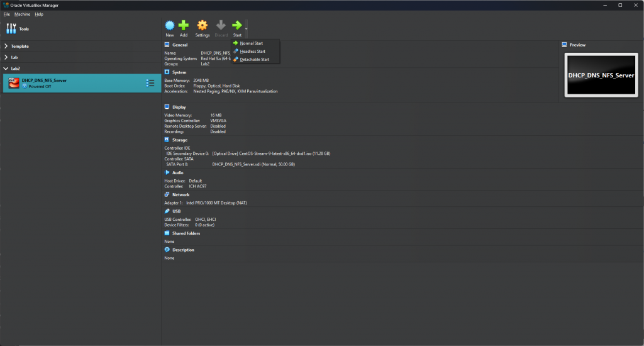This screenshot has height=346, width=644.
Task: Click the Storage section icon
Action: (x=167, y=140)
